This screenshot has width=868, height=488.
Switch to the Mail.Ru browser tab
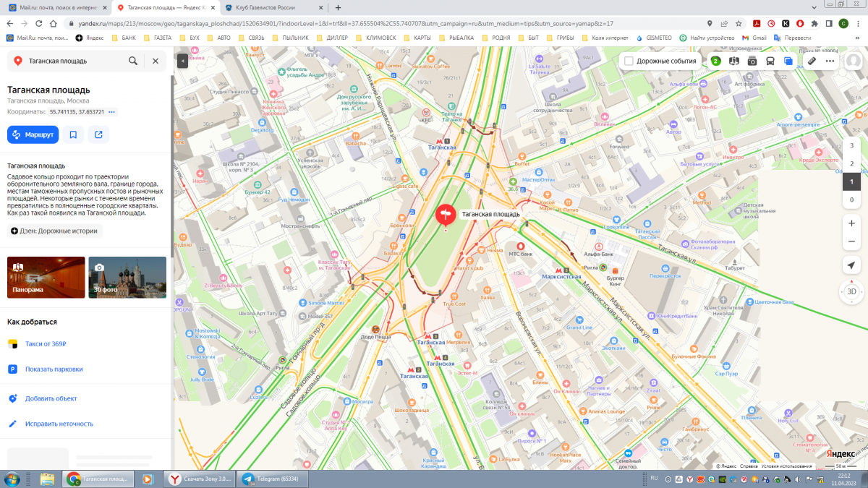tap(57, 7)
